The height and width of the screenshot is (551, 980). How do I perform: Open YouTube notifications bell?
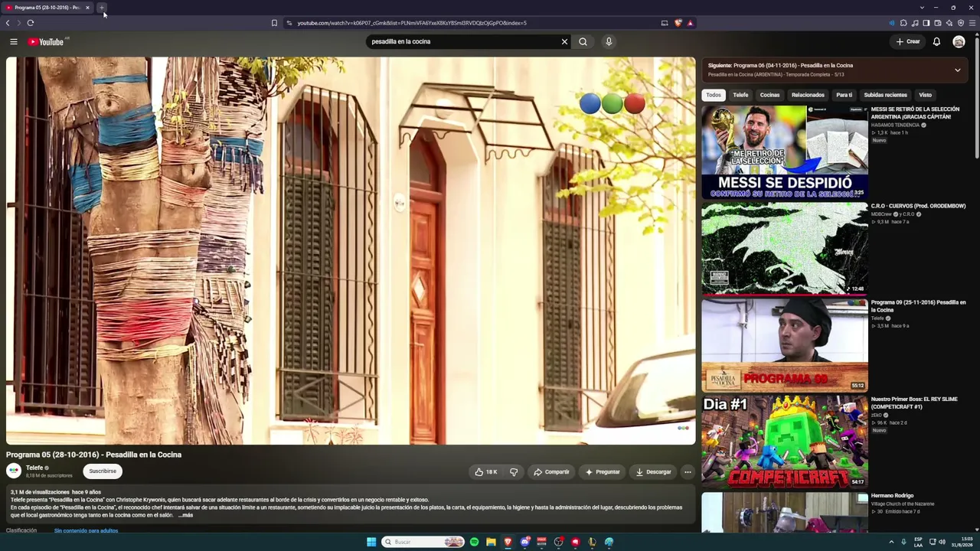(936, 41)
